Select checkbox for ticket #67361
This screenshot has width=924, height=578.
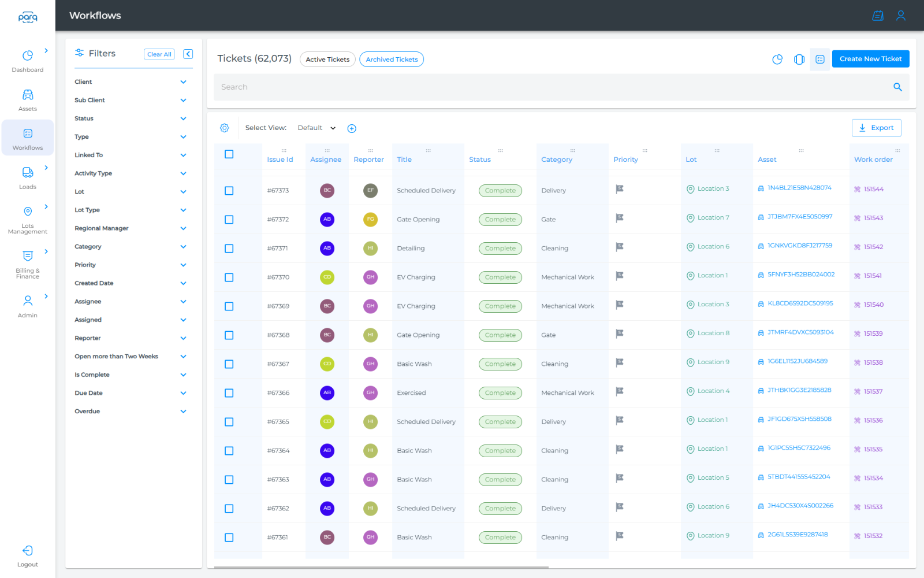[229, 538]
